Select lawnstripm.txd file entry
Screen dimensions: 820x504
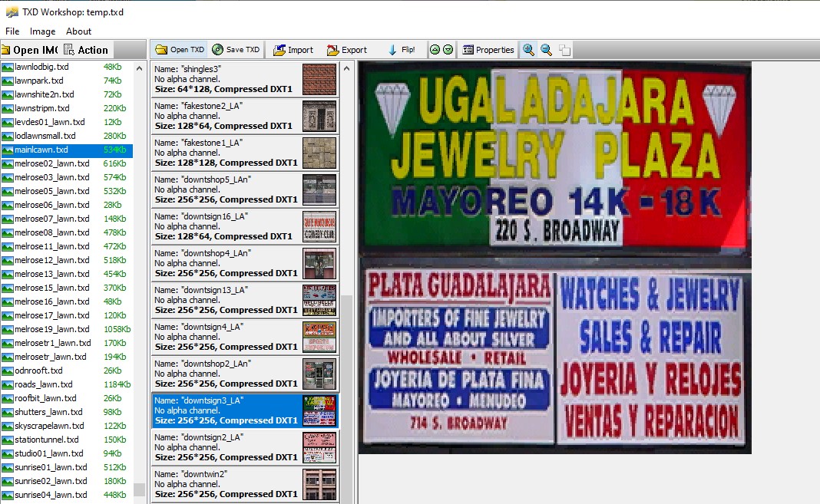(67, 108)
